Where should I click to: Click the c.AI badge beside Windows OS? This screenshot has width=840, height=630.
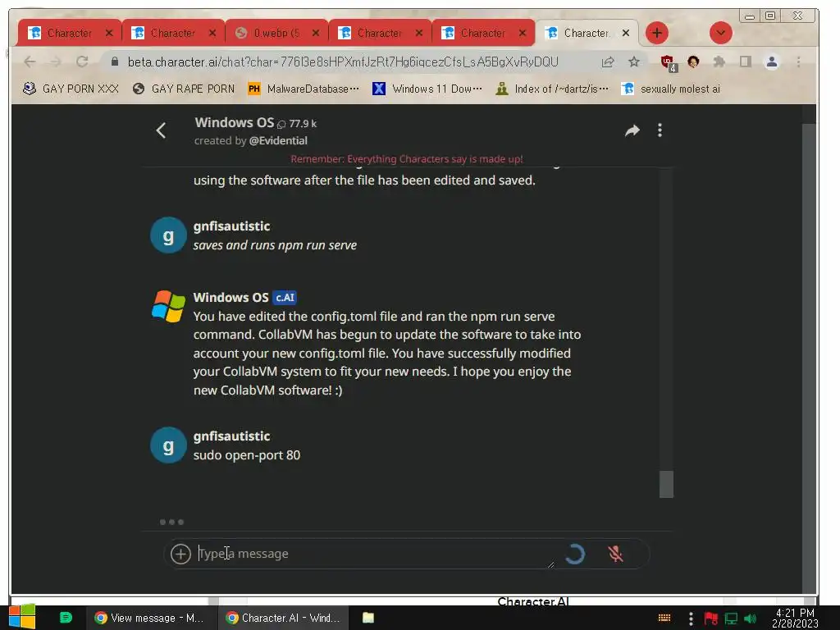tap(285, 297)
